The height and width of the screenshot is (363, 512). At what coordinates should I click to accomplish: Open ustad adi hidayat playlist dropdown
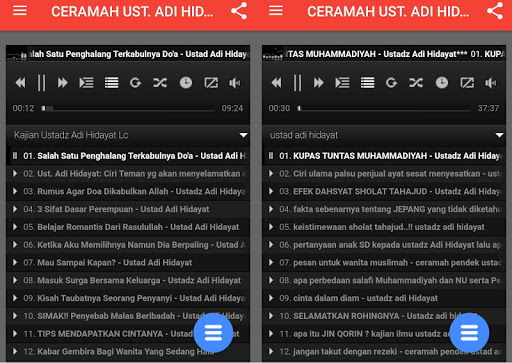point(384,135)
